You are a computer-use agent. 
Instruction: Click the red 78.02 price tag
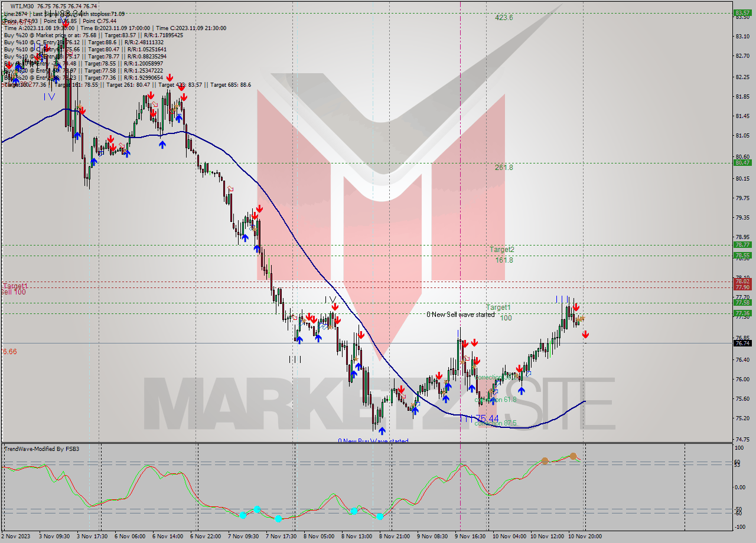tap(742, 282)
